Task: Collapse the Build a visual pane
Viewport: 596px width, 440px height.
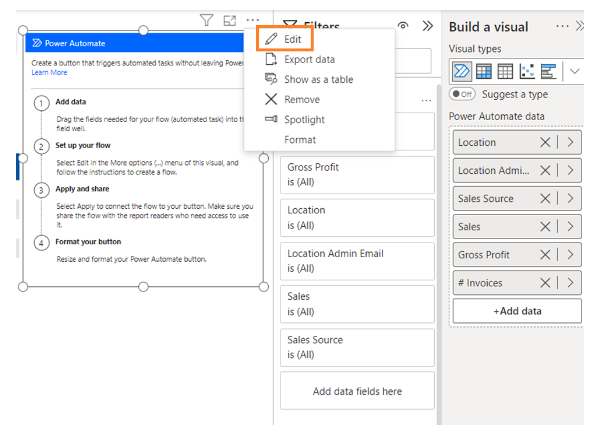Action: [x=579, y=26]
